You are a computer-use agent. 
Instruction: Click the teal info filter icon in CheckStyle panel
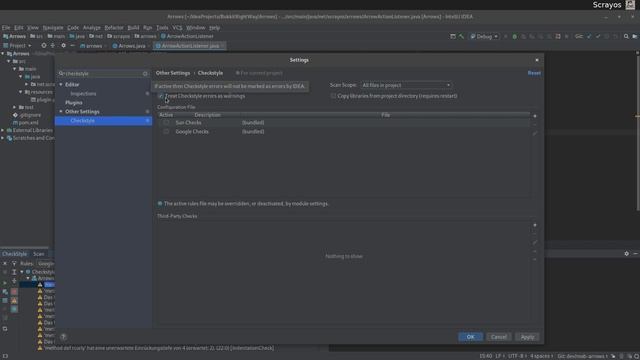14,309
